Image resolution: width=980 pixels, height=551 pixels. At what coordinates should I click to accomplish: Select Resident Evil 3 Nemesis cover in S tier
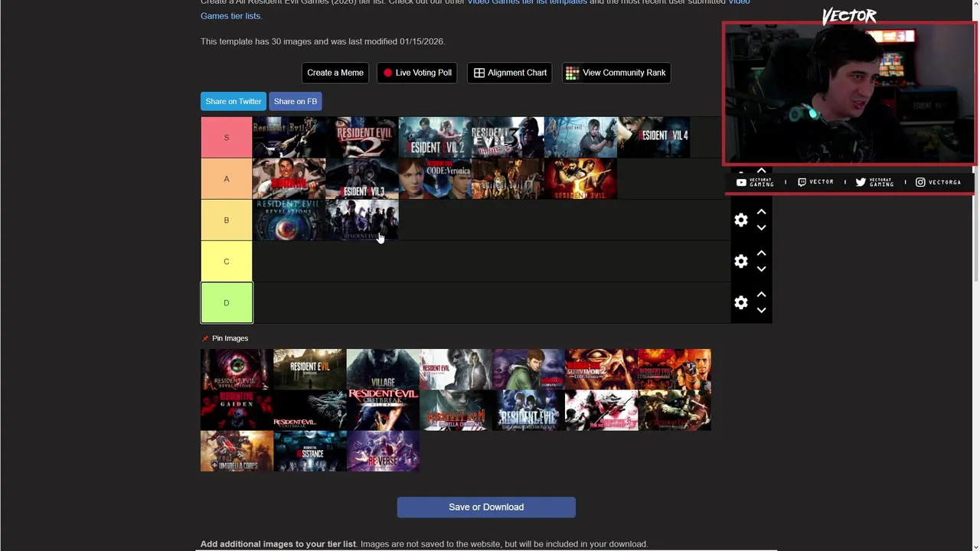[508, 137]
